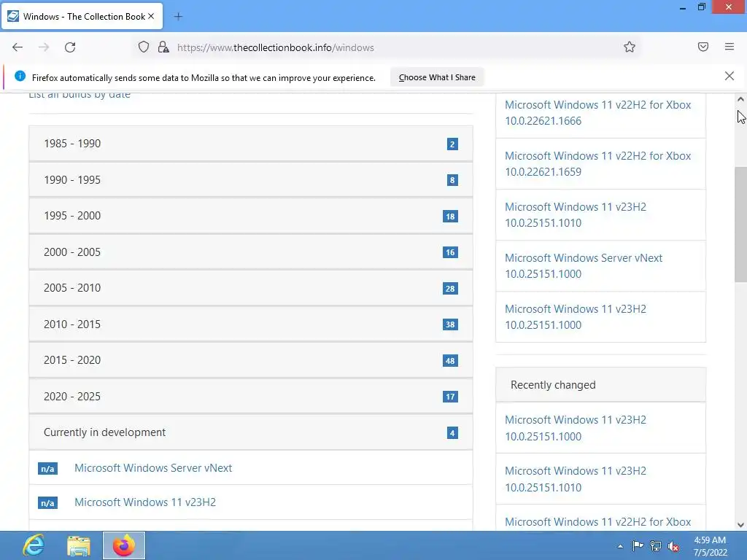Click the vertical scrollbar thumb

point(740,224)
